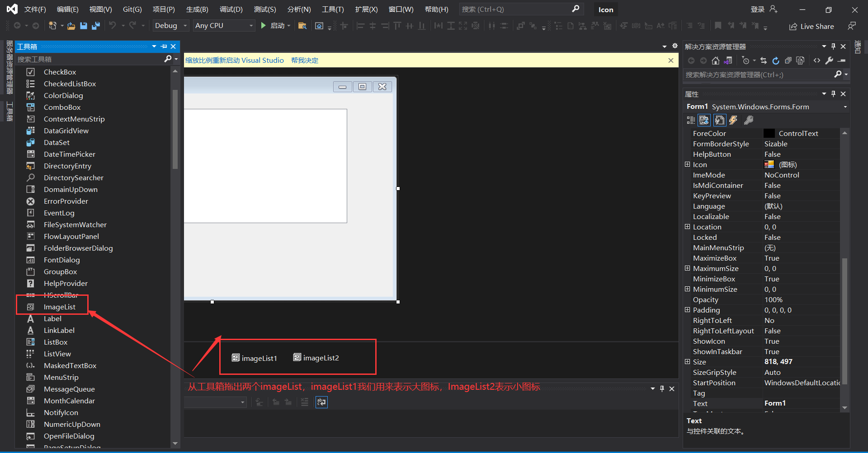Click the Toolbox vertical scrollbar thumb
This screenshot has width=868, height=453.
click(175, 129)
